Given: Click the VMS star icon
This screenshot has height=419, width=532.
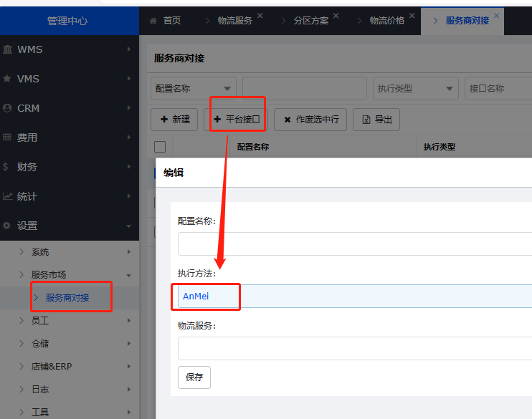Looking at the screenshot, I should (x=7, y=79).
